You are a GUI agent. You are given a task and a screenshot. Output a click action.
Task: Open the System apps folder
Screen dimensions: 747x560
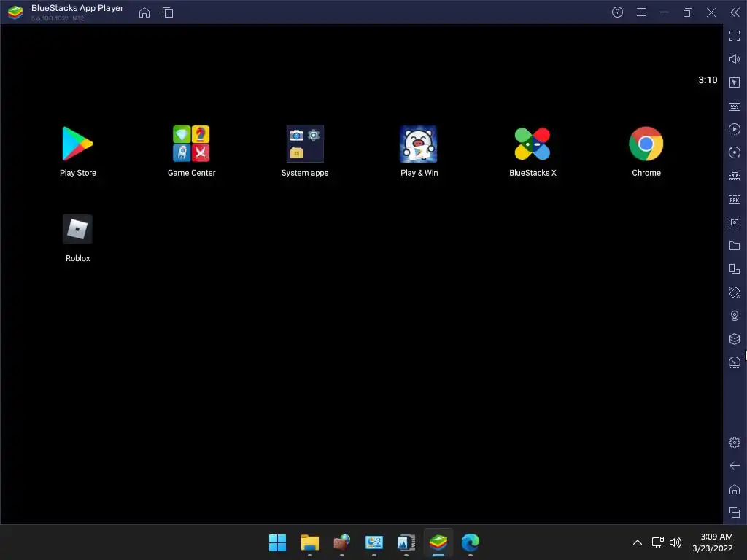305,152
